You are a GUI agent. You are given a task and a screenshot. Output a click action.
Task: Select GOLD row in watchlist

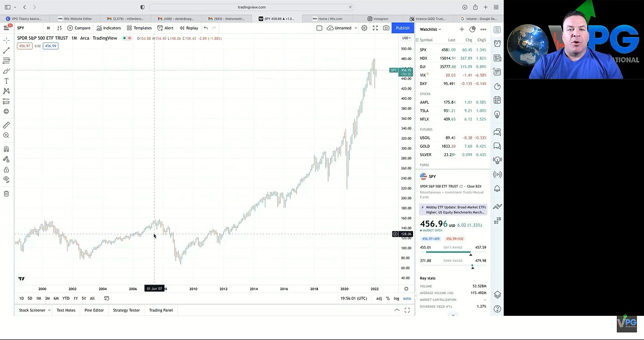point(453,146)
